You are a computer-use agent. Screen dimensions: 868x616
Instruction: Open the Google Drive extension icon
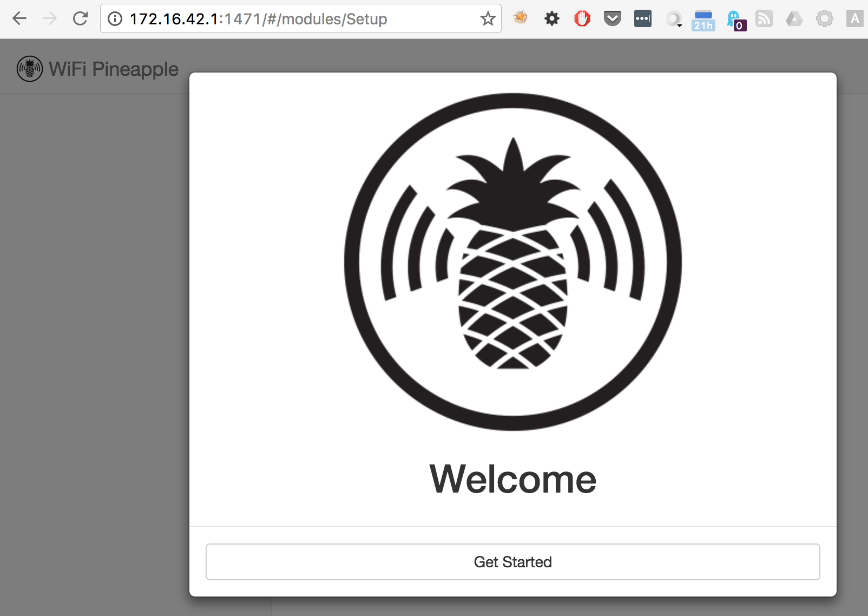pos(794,19)
